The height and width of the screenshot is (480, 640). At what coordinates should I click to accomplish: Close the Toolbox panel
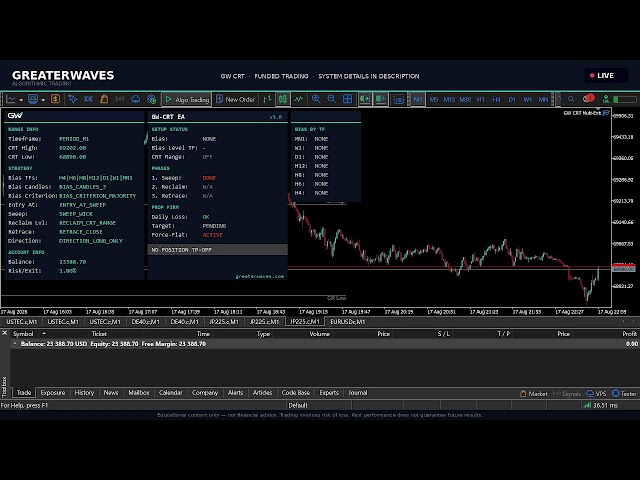4,333
